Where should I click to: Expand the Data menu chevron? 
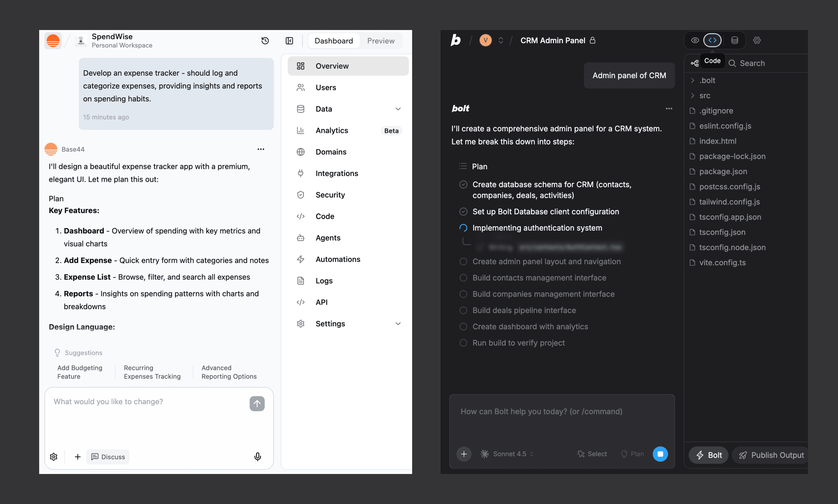398,109
